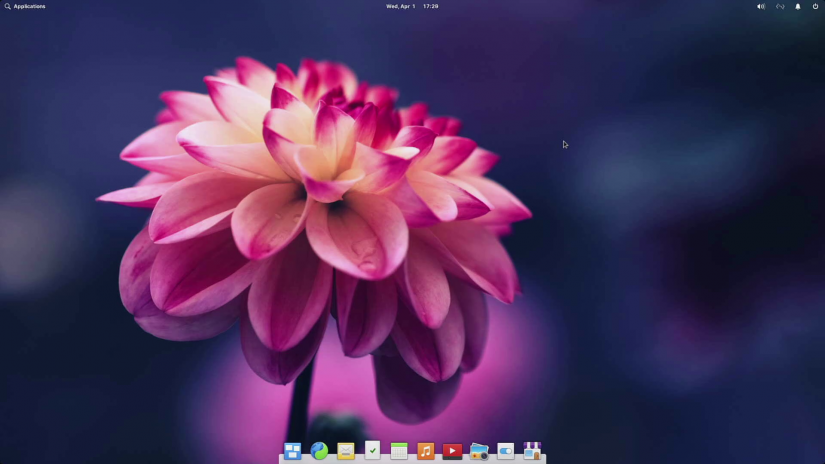Open the sound volume indicator
The image size is (825, 464).
[761, 6]
